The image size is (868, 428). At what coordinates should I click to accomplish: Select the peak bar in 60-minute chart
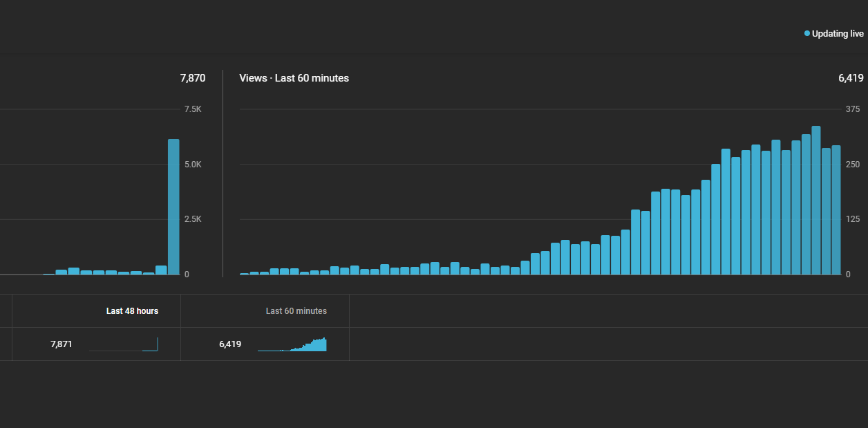816,201
